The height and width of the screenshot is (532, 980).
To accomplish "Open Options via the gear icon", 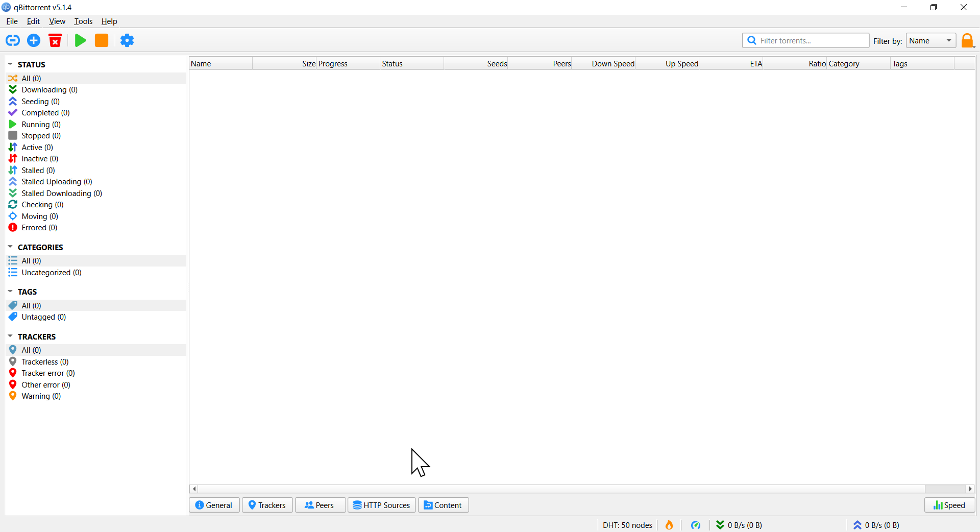I will click(x=127, y=40).
